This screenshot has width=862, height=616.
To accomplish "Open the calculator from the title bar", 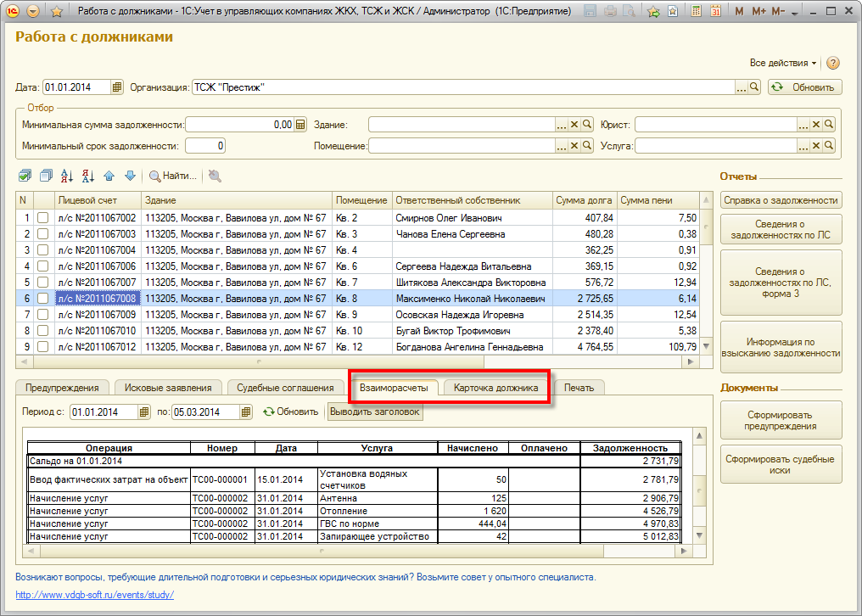I will pos(696,11).
